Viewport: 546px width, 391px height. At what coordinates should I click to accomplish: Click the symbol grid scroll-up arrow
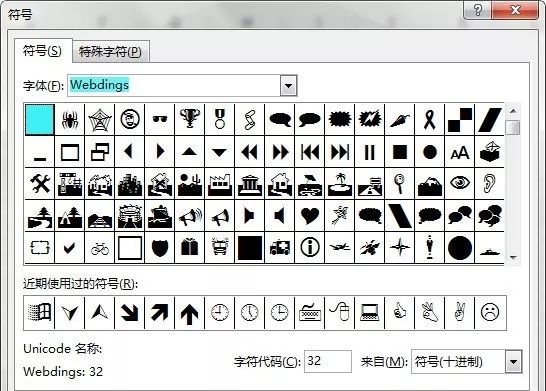tap(513, 111)
